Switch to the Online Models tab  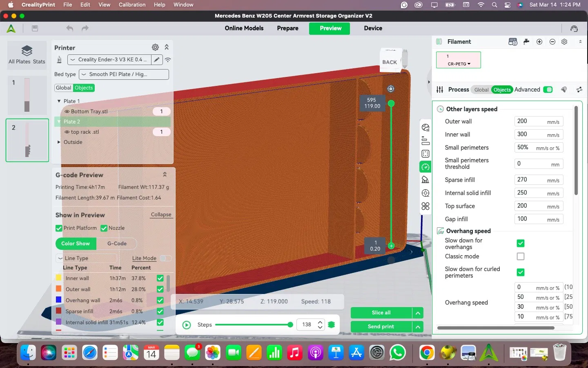244,28
